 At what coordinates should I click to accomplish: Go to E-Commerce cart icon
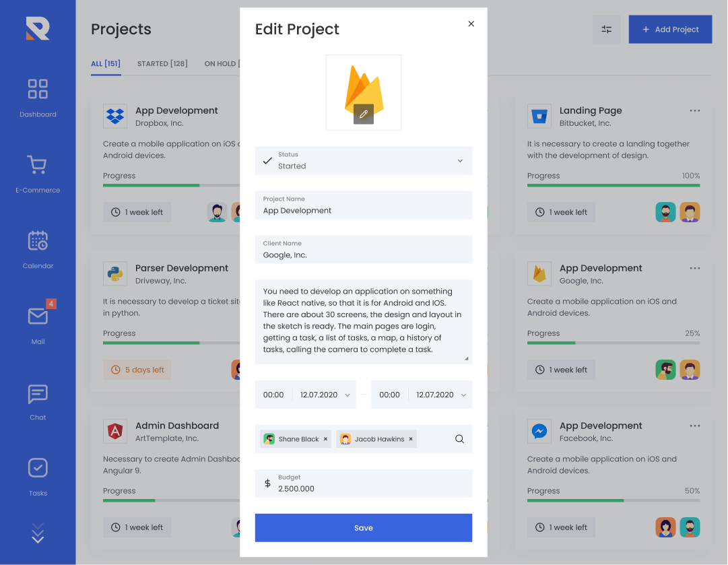[38, 165]
